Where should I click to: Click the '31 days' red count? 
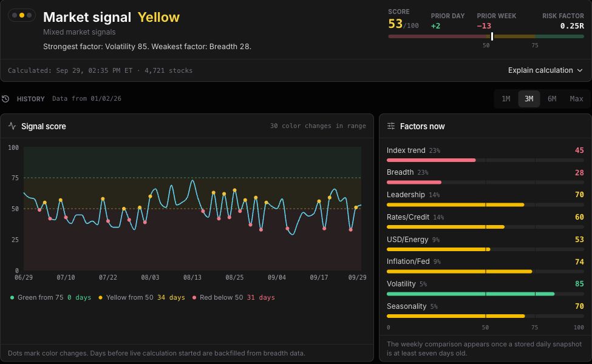(x=261, y=298)
